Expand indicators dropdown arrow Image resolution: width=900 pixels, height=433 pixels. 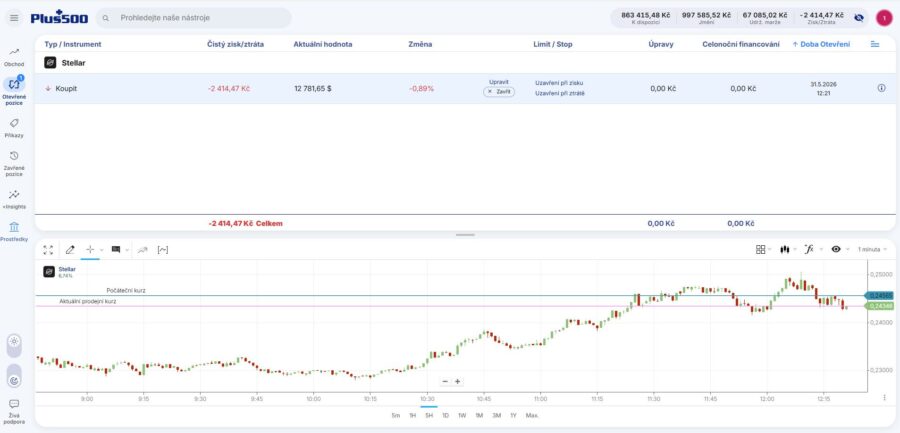tap(821, 249)
